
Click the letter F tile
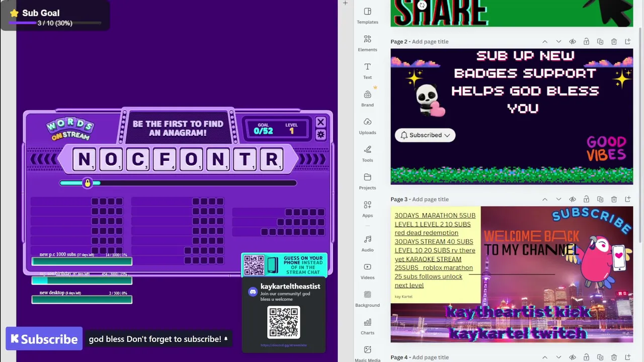tap(165, 159)
